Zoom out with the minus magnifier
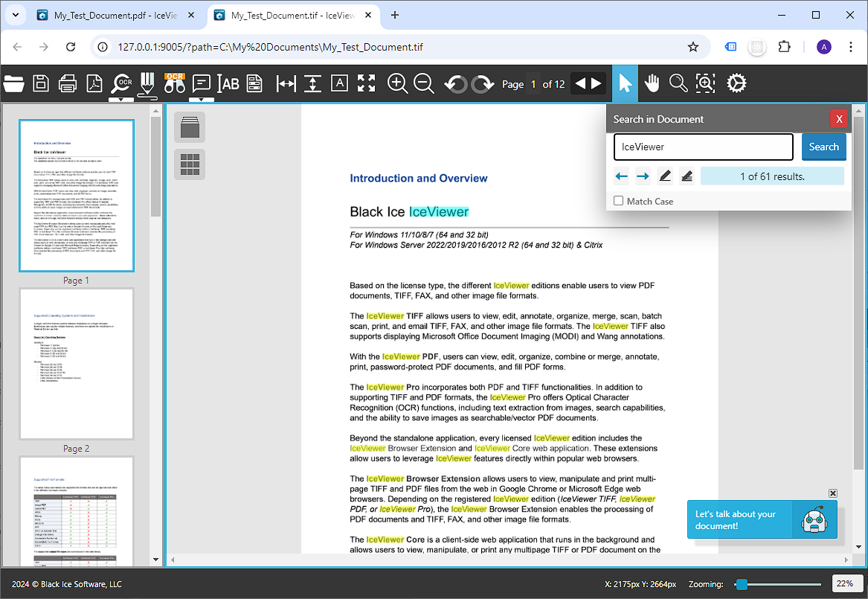Screen dimensions: 868x599 pyautogui.click(x=424, y=83)
